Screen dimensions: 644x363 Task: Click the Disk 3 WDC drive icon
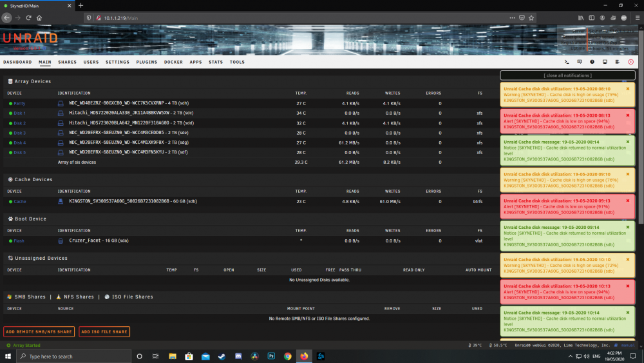pos(61,133)
